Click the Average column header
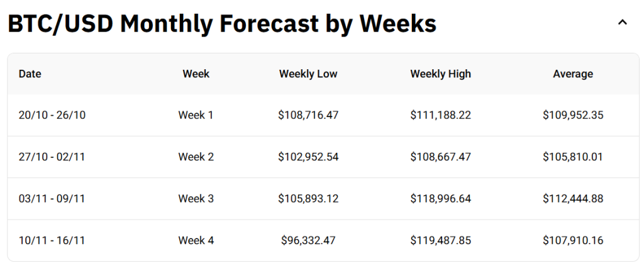Screen dimensions: 644x265 point(573,74)
